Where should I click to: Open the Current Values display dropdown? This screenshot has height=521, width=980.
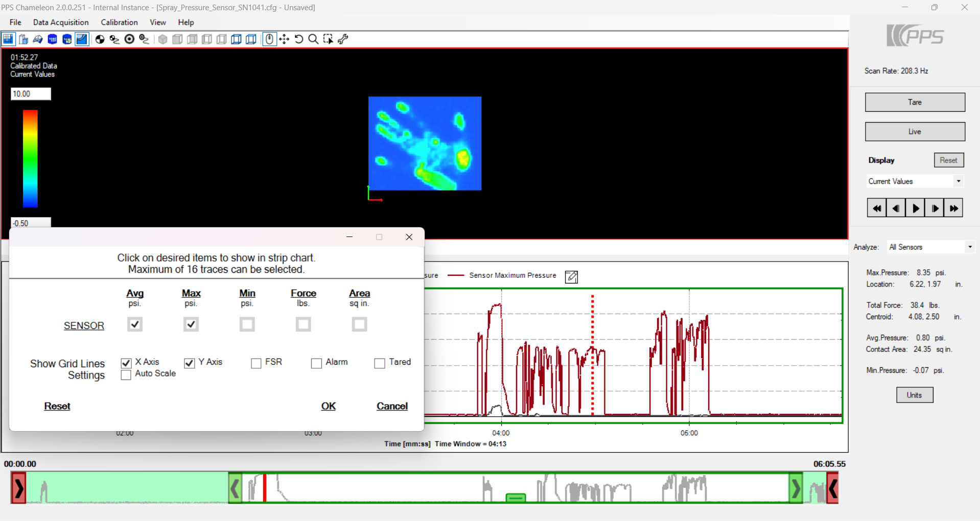[x=959, y=181]
